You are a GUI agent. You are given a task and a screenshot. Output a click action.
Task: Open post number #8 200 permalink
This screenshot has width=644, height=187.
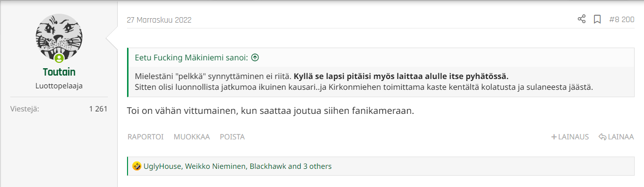click(x=621, y=20)
